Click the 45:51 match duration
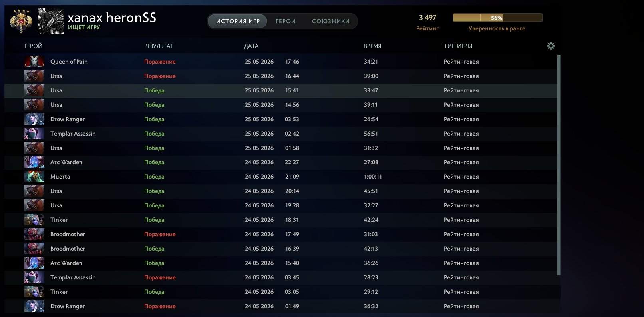Viewport: 644px width, 317px height. [371, 191]
